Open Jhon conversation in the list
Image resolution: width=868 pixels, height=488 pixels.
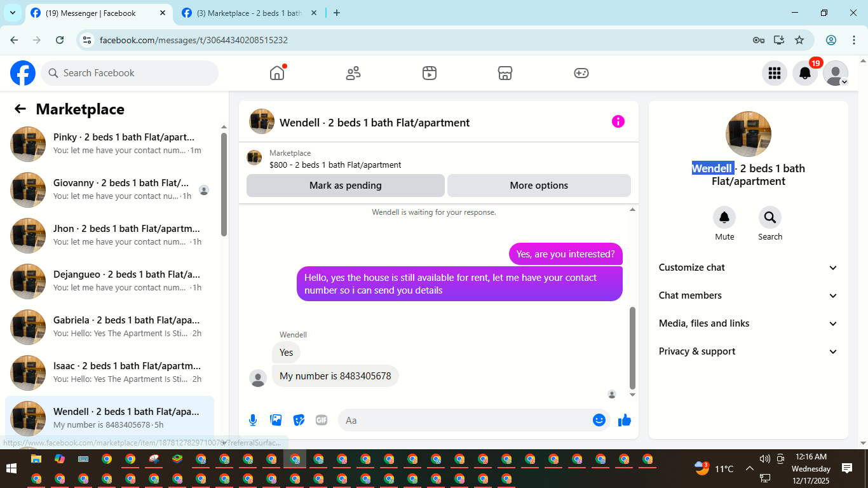tap(109, 236)
